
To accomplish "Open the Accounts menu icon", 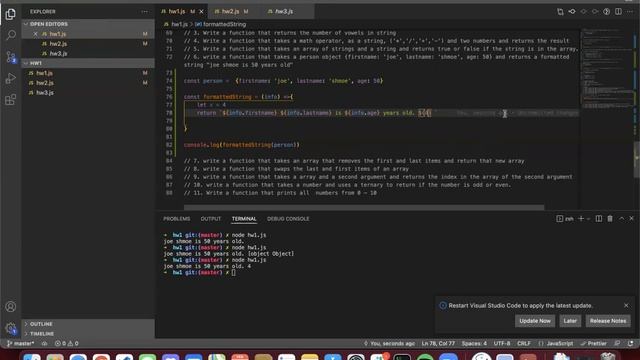I will [x=11, y=307].
